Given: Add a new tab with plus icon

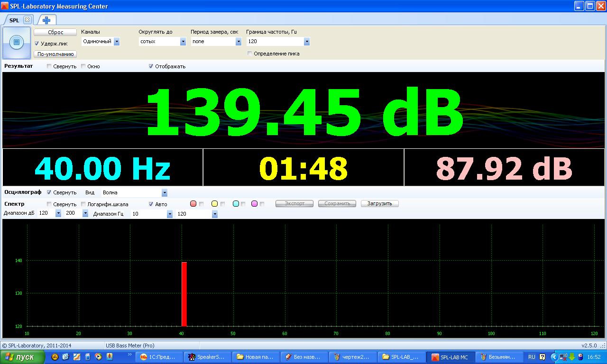Looking at the screenshot, I should 46,20.
